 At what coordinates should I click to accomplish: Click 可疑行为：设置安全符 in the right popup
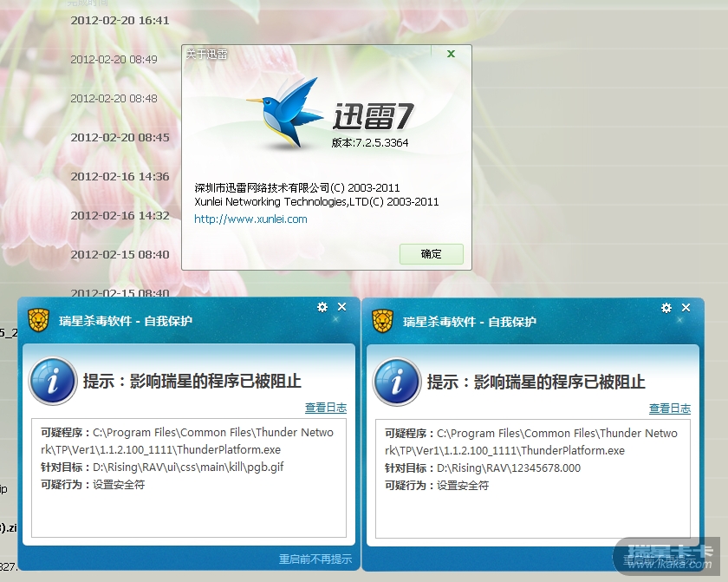click(437, 486)
